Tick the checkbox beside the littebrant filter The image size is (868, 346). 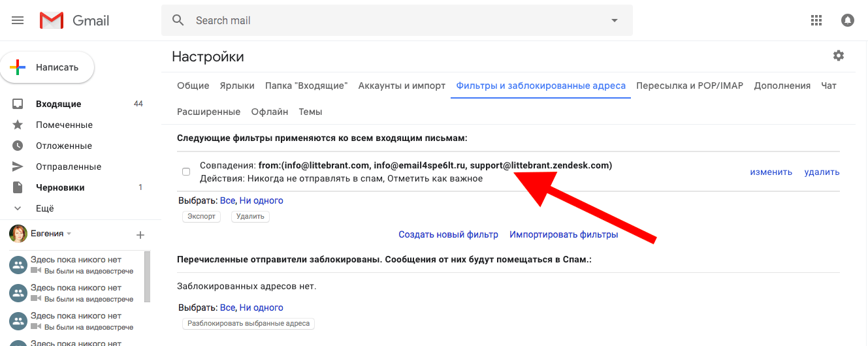tap(186, 172)
